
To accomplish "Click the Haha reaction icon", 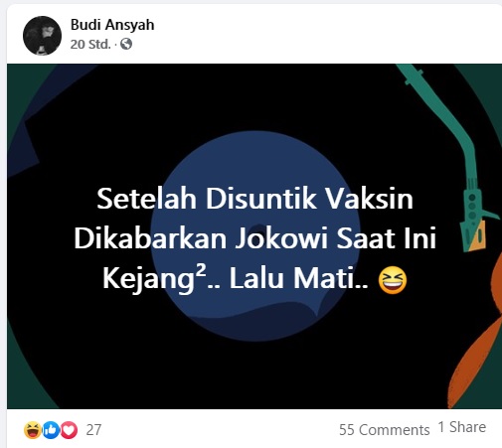I will pyautogui.click(x=32, y=430).
